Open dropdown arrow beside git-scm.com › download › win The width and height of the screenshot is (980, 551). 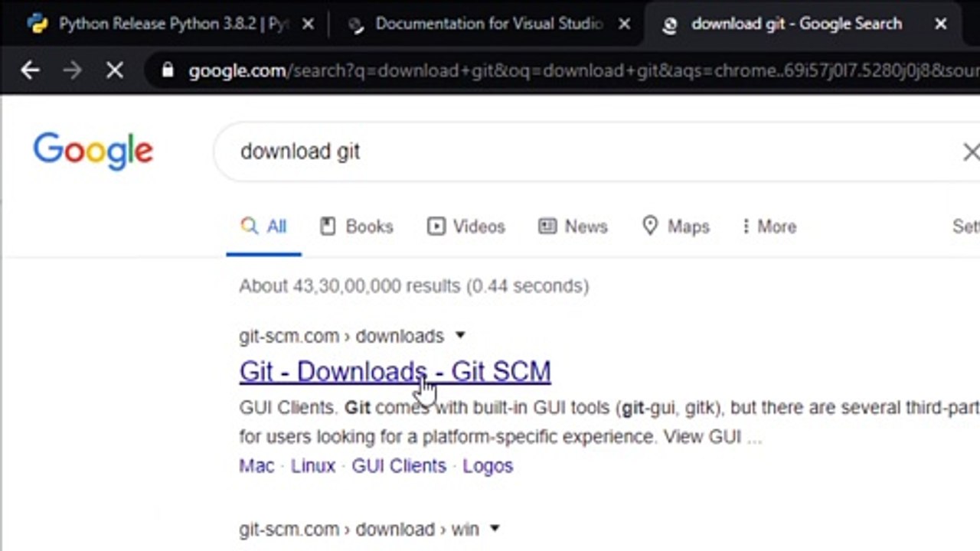[x=495, y=528]
